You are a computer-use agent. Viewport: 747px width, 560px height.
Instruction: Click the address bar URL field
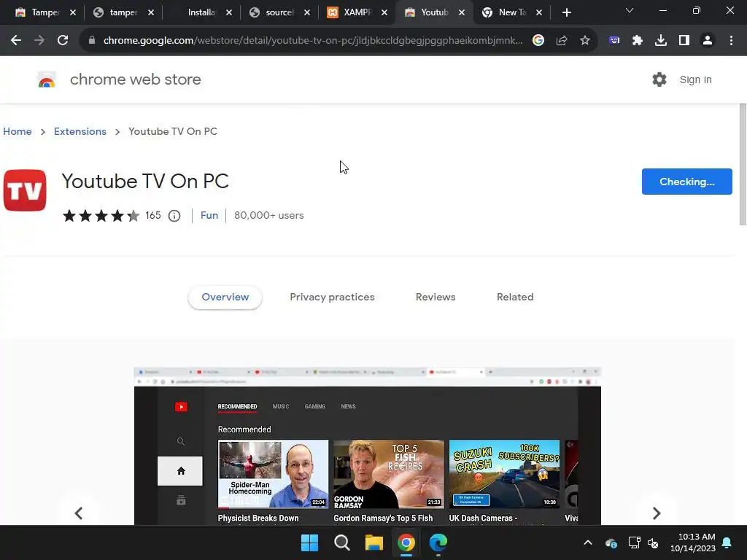(x=312, y=41)
